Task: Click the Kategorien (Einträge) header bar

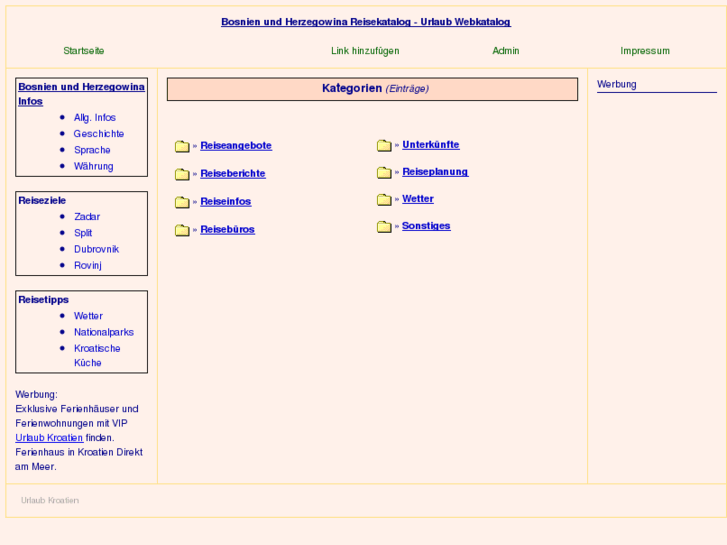Action: 372,89
